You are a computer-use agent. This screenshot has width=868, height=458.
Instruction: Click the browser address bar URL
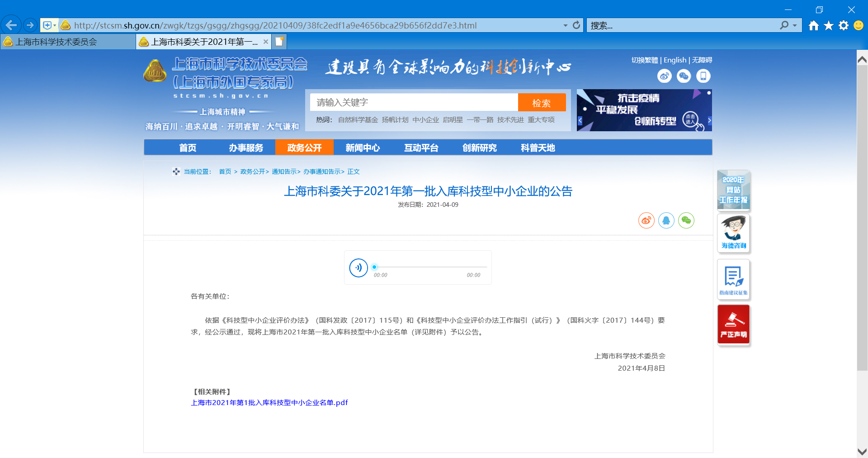click(275, 26)
